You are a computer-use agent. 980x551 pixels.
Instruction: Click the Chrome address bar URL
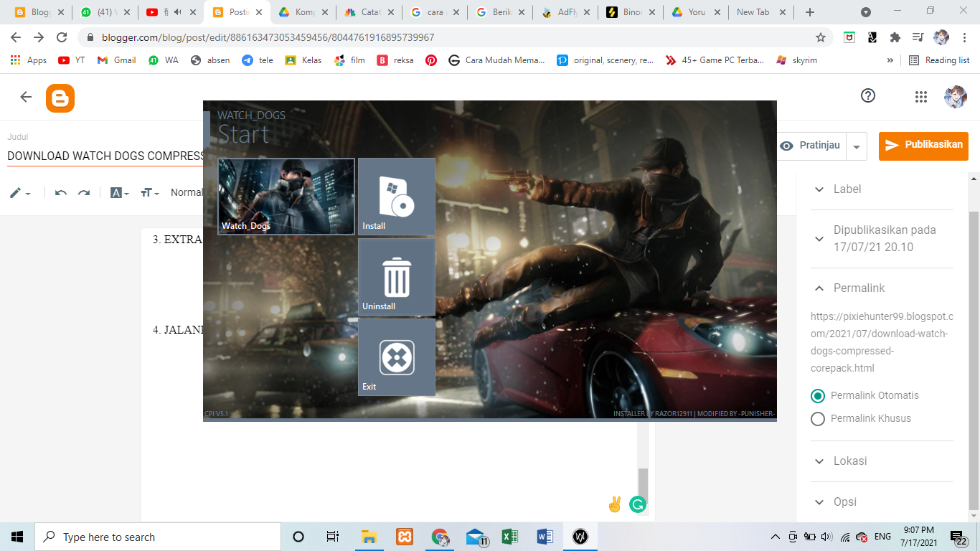pyautogui.click(x=268, y=37)
